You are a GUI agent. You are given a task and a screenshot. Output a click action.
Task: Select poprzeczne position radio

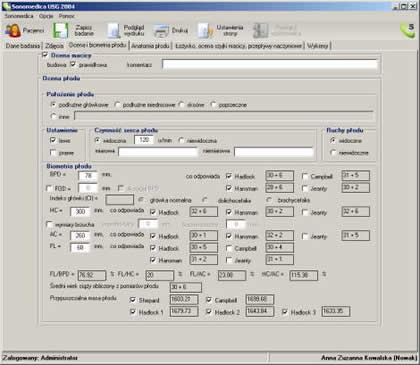213,105
